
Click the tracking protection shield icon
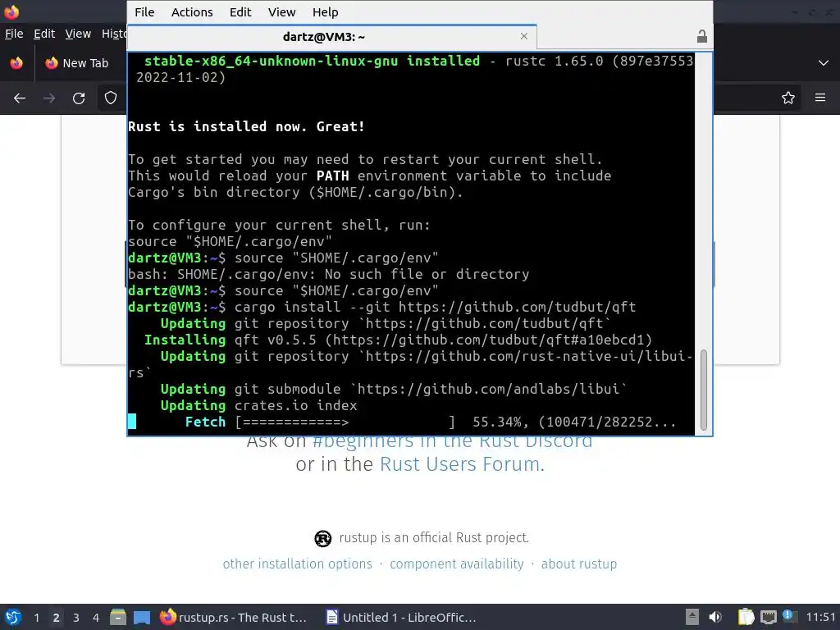(111, 98)
